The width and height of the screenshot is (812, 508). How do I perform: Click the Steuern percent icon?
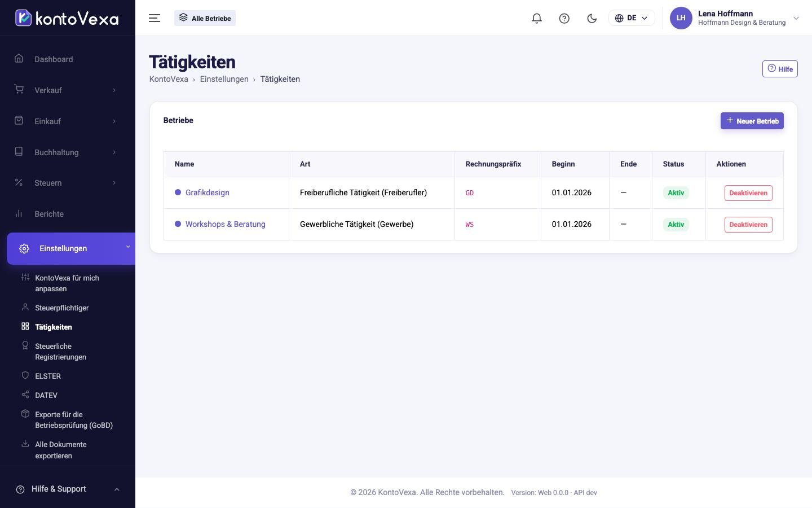(19, 182)
